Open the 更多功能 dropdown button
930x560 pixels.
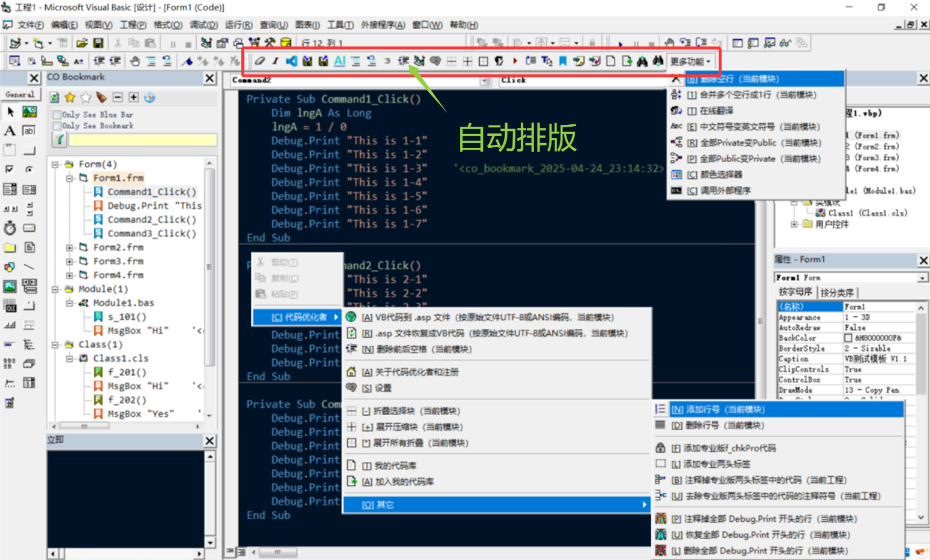pyautogui.click(x=691, y=61)
